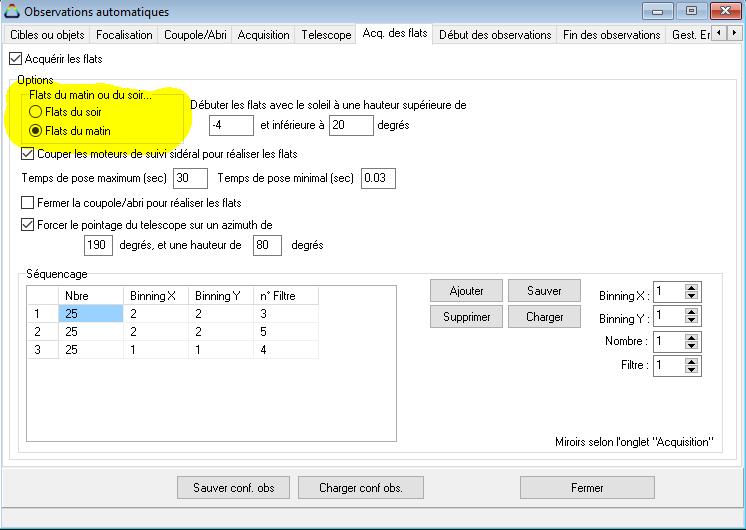Enable Fermer la coupole/abri checkbox
746x530 pixels.
pyautogui.click(x=28, y=203)
